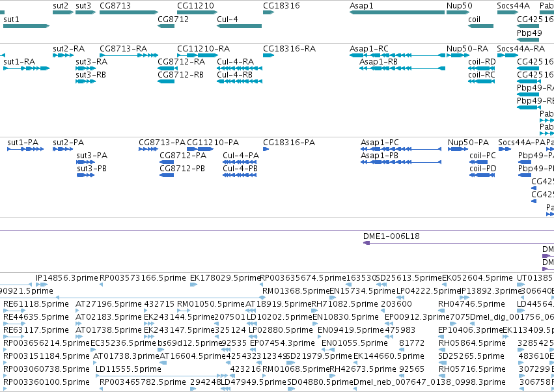
Task: Select the CG11210 gene label
Action: coord(195,6)
